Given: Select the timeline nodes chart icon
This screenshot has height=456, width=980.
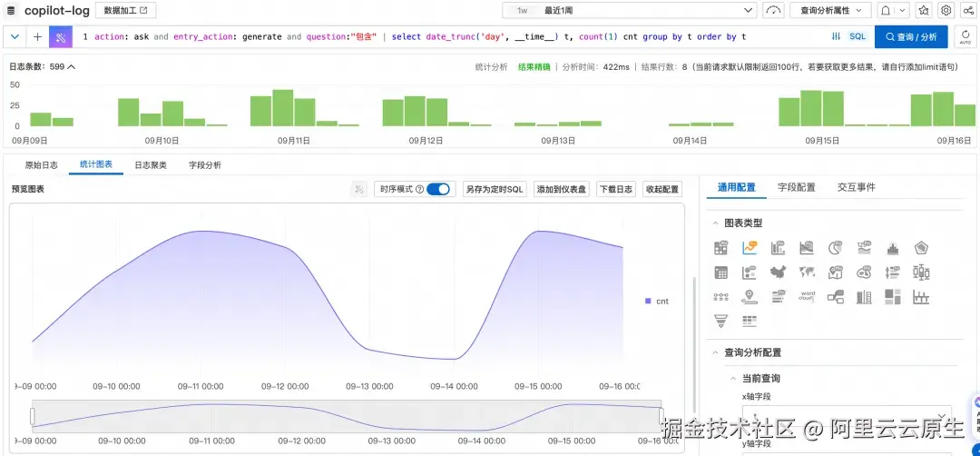Looking at the screenshot, I should (x=720, y=296).
